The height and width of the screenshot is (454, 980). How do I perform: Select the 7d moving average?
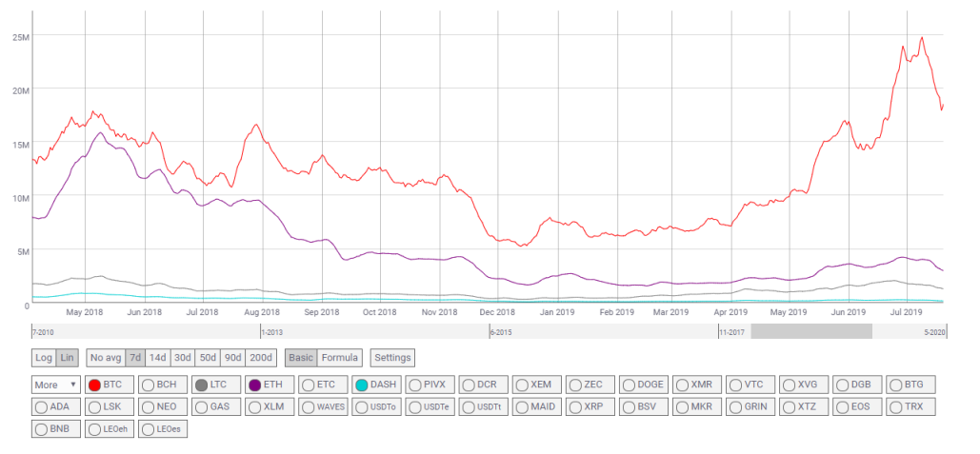tap(134, 358)
